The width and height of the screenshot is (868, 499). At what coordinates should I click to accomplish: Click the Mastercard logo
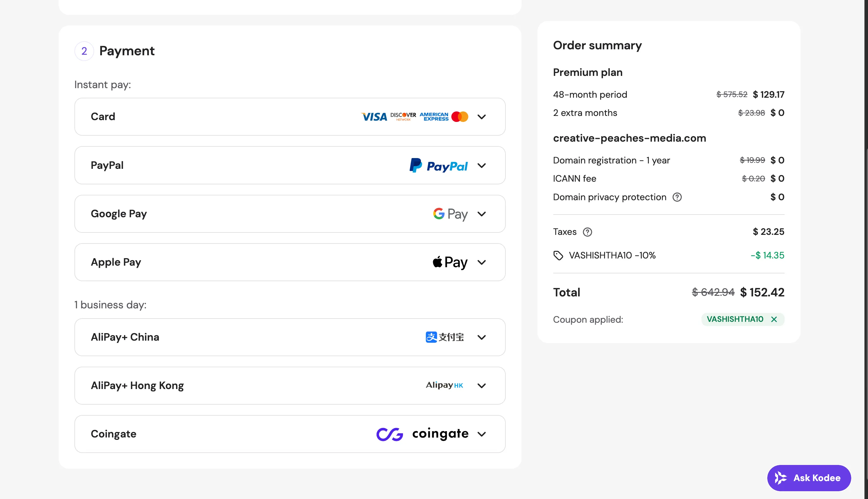coord(460,117)
